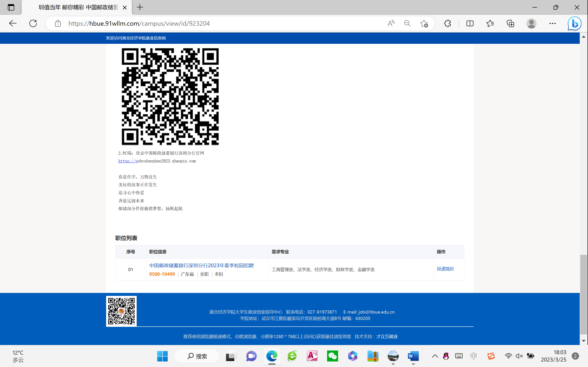Open Bing Copilot sidebar button
Screen dimensions: 588x367
(x=574, y=23)
